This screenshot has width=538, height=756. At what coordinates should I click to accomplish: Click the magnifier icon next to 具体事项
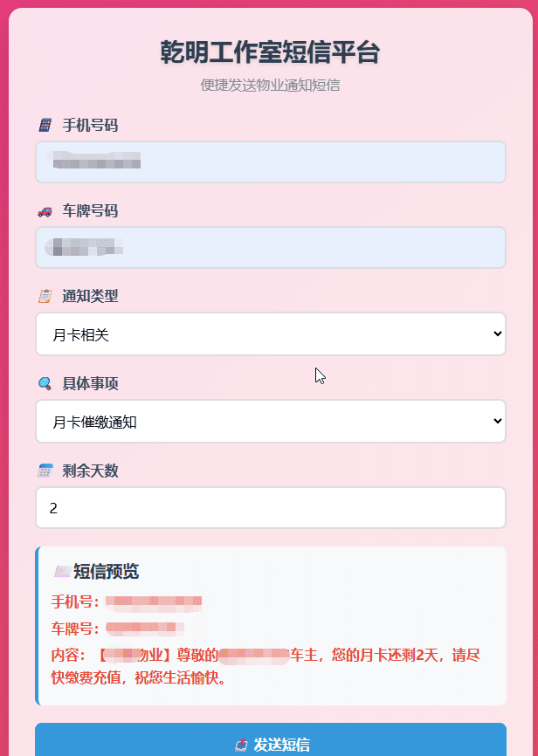point(43,382)
